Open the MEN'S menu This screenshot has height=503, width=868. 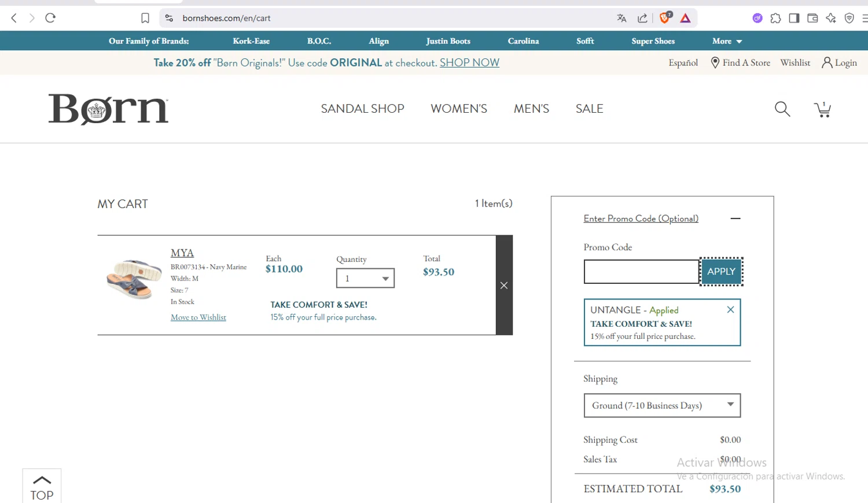[x=531, y=109]
